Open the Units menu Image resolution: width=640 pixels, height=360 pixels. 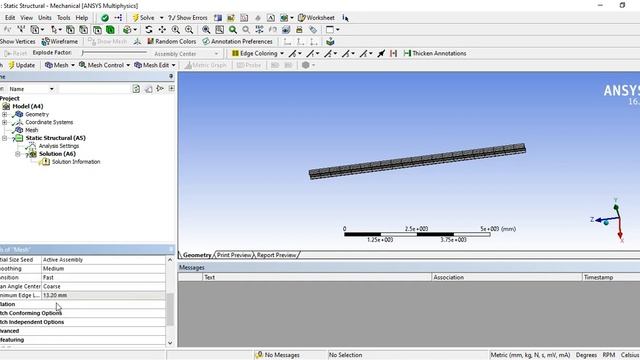click(x=45, y=18)
